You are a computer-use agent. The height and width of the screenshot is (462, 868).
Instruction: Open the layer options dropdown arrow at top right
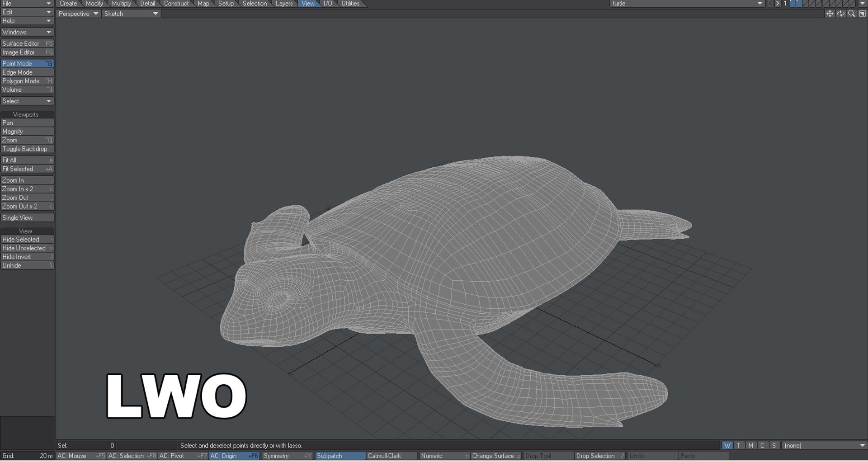click(x=862, y=4)
